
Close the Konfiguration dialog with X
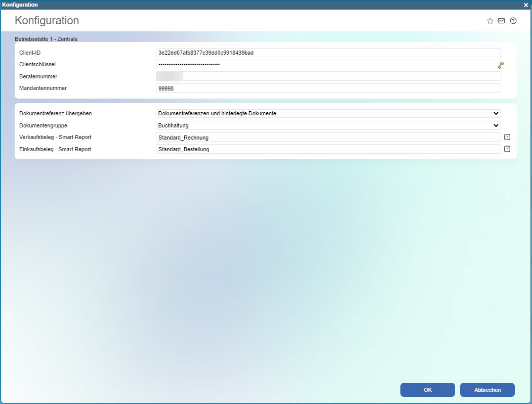[526, 5]
